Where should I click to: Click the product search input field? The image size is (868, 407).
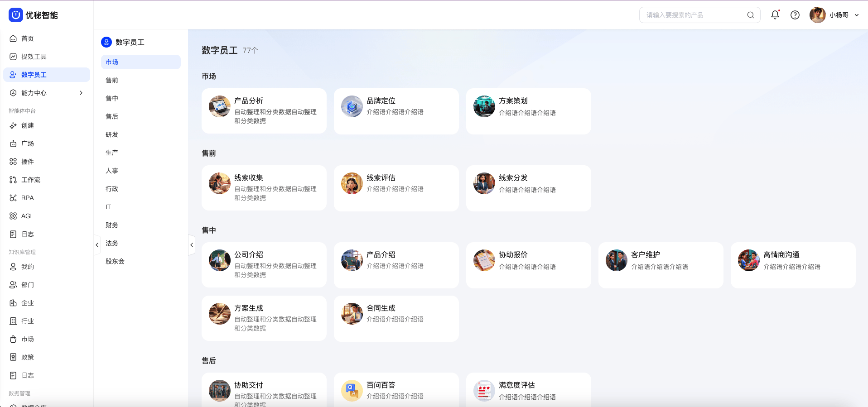pyautogui.click(x=693, y=15)
